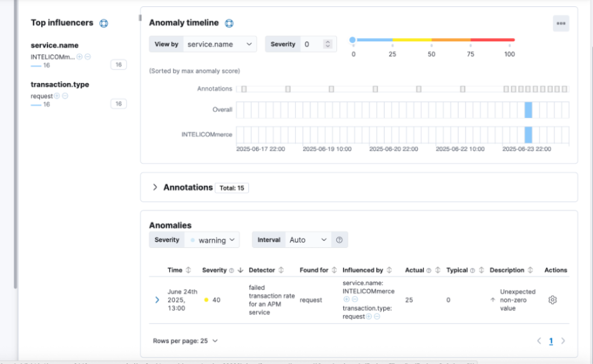Sort anomalies by Influenced by column
Screen dimensions: 593x364
(x=389, y=270)
